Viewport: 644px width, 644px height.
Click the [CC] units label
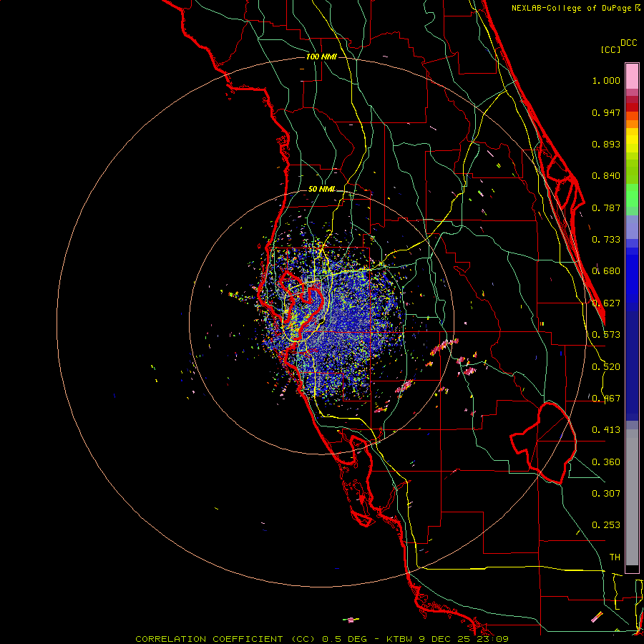point(610,49)
